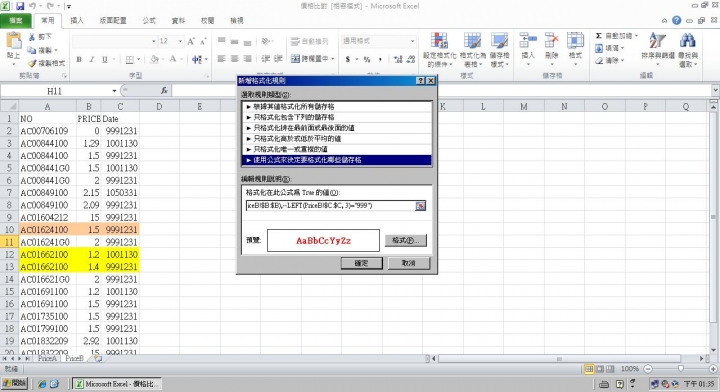
Task: Switch to the View ribbon tab
Action: (237, 21)
